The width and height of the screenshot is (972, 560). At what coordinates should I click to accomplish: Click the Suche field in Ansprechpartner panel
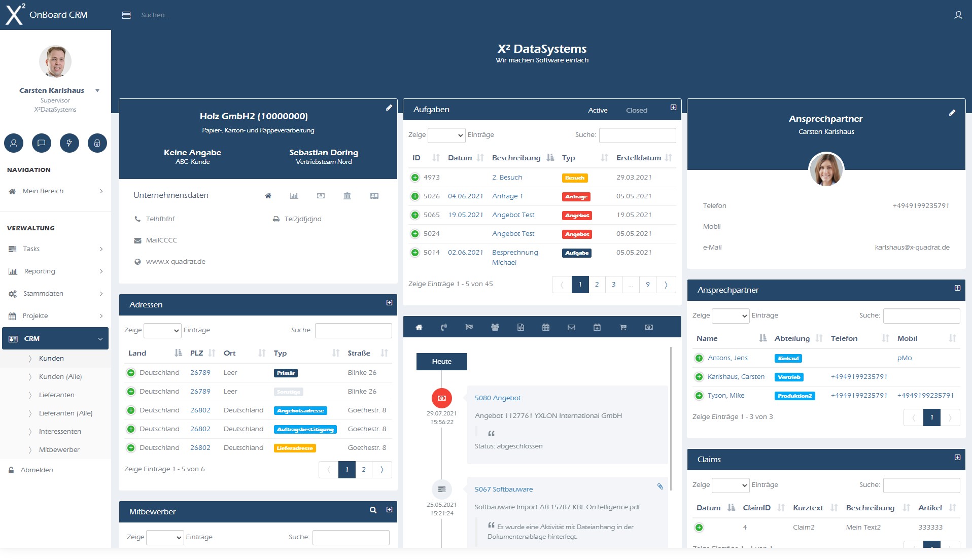click(x=921, y=316)
